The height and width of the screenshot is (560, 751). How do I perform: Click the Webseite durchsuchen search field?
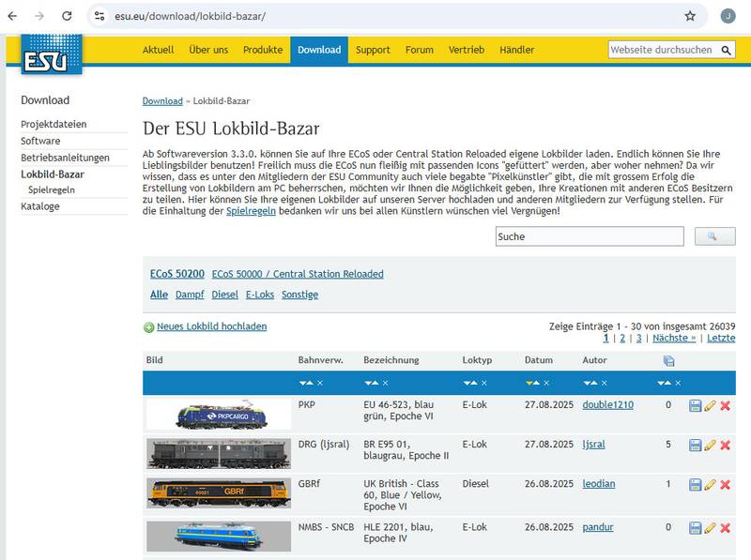(x=665, y=50)
